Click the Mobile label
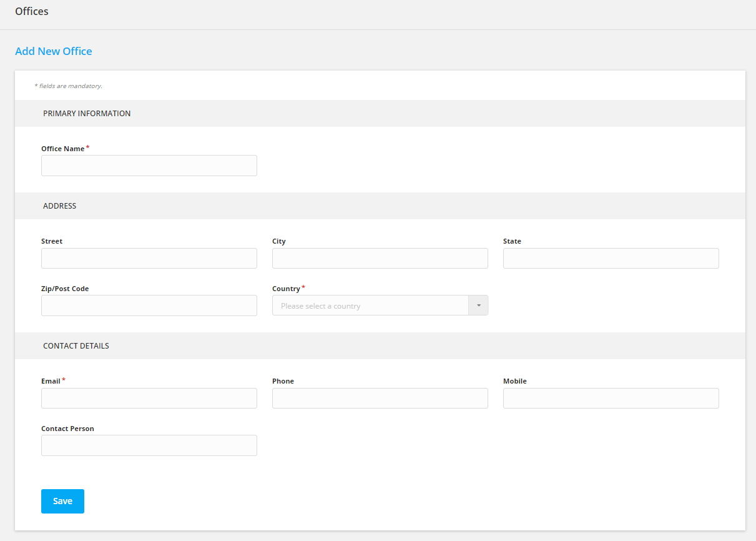The width and height of the screenshot is (756, 541). pyautogui.click(x=515, y=381)
